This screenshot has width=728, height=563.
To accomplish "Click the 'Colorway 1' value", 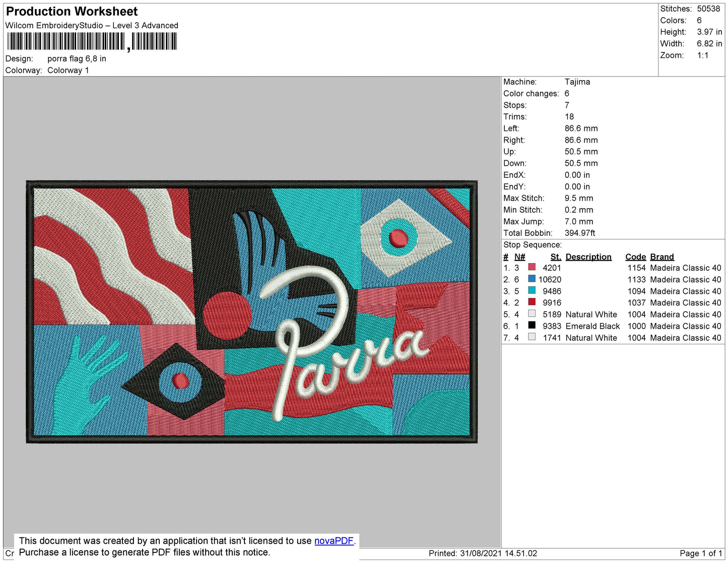I will pos(68,70).
